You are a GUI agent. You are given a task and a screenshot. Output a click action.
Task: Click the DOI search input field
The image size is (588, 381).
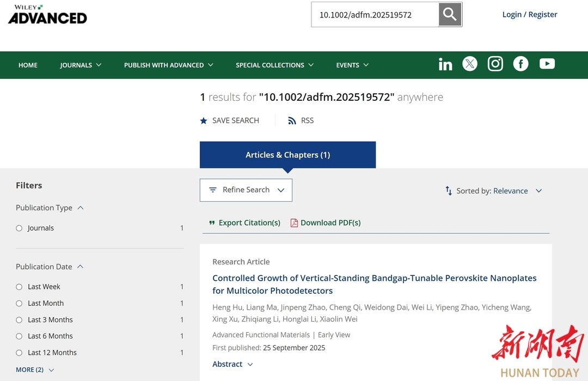[x=375, y=15]
